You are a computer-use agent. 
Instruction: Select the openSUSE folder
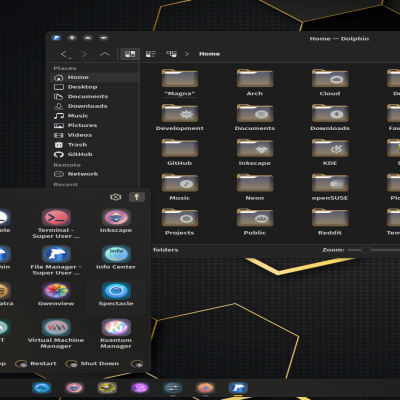(x=330, y=188)
